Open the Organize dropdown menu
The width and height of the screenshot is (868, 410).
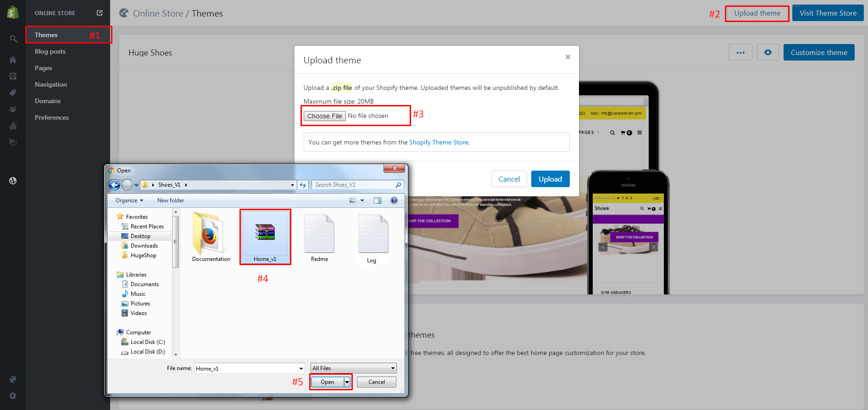pos(129,200)
